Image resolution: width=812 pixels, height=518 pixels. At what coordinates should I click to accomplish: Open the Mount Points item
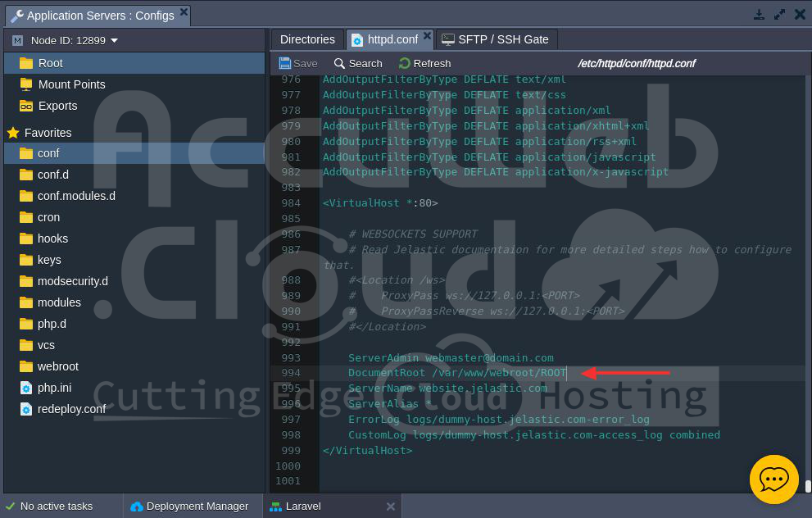(71, 84)
